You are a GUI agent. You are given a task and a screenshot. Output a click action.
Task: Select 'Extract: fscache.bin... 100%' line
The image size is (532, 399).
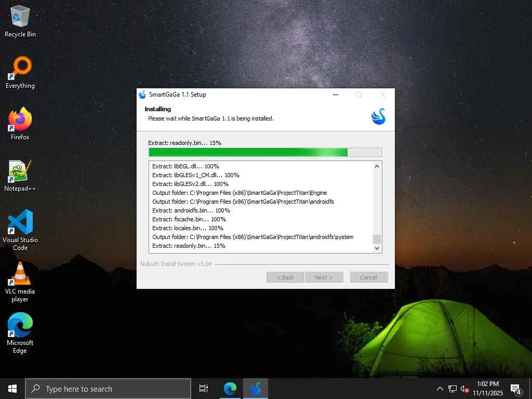(x=189, y=219)
